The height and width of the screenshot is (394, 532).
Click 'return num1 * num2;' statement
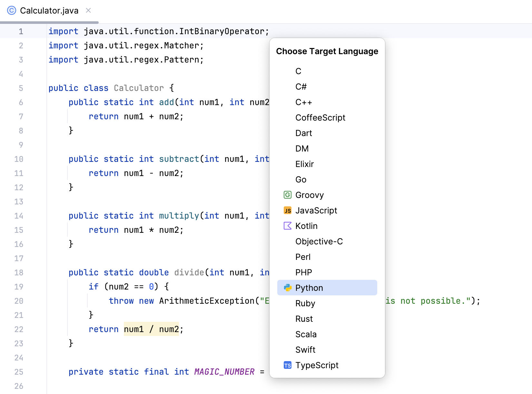(136, 230)
